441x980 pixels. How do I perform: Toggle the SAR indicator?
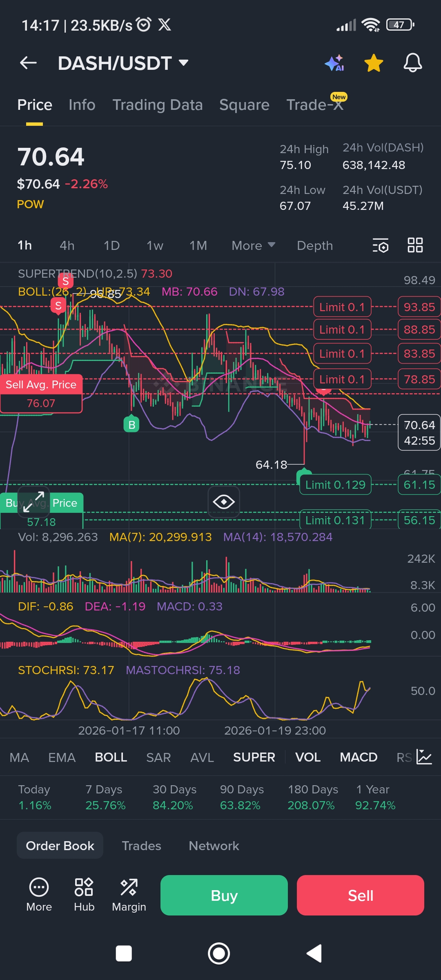click(158, 757)
